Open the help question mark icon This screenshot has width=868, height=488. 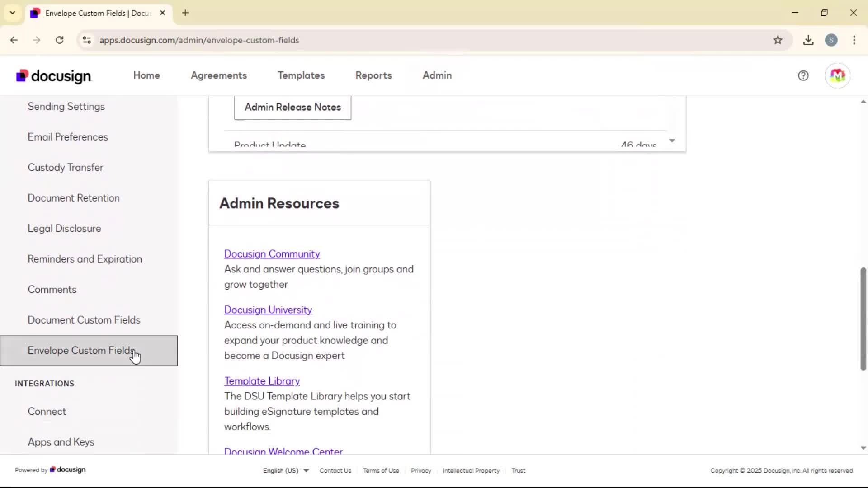point(803,75)
